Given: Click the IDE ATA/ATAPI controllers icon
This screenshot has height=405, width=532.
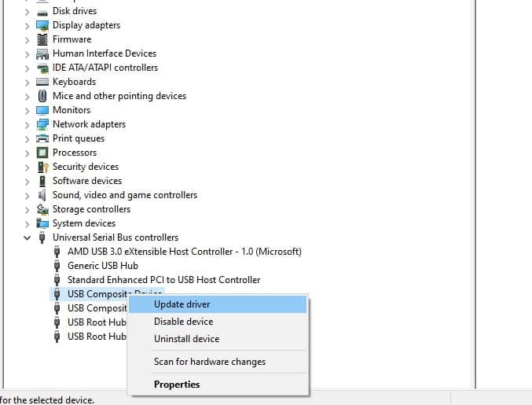Looking at the screenshot, I should [42, 68].
